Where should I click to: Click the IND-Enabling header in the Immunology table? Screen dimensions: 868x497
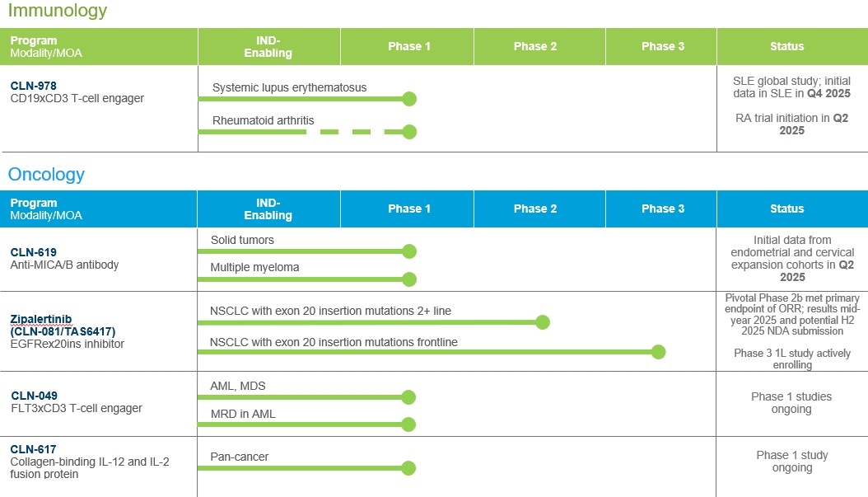pyautogui.click(x=268, y=47)
